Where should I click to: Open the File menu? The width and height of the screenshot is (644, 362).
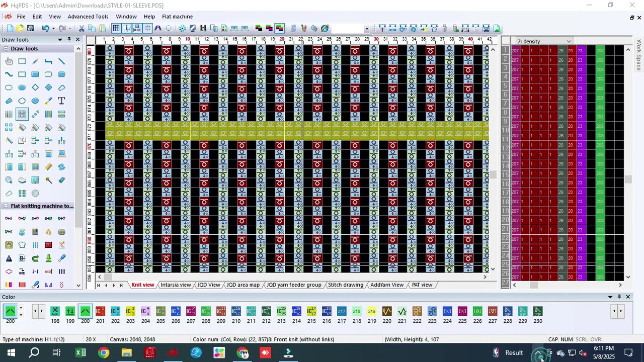click(x=21, y=17)
